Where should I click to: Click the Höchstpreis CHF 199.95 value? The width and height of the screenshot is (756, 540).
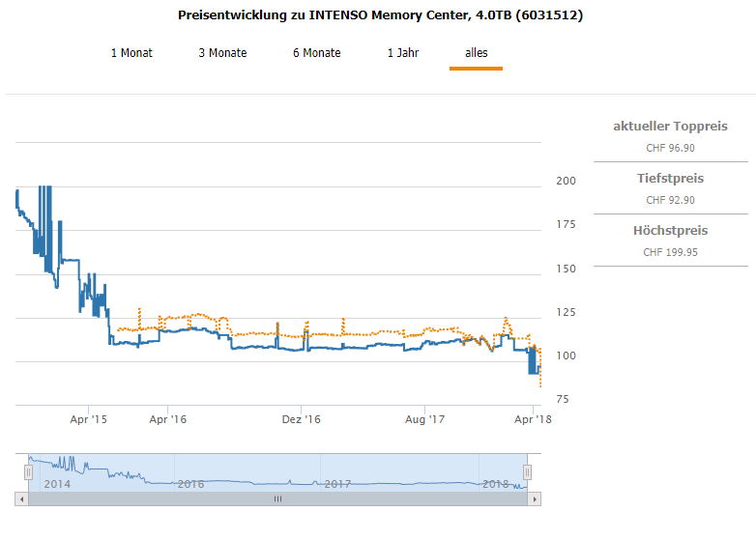pos(670,252)
